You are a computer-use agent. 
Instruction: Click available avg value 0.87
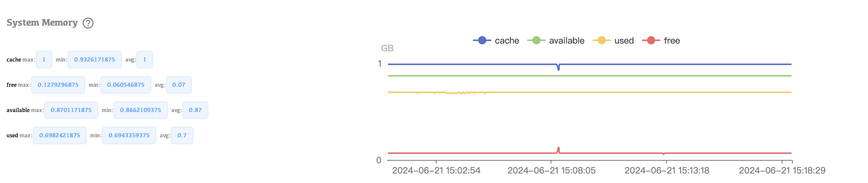[195, 110]
